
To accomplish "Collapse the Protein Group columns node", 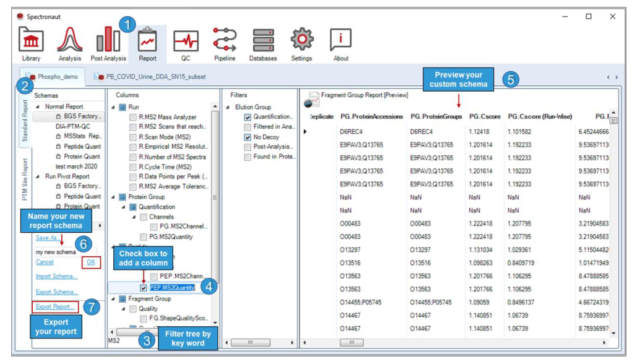I will coord(113,197).
